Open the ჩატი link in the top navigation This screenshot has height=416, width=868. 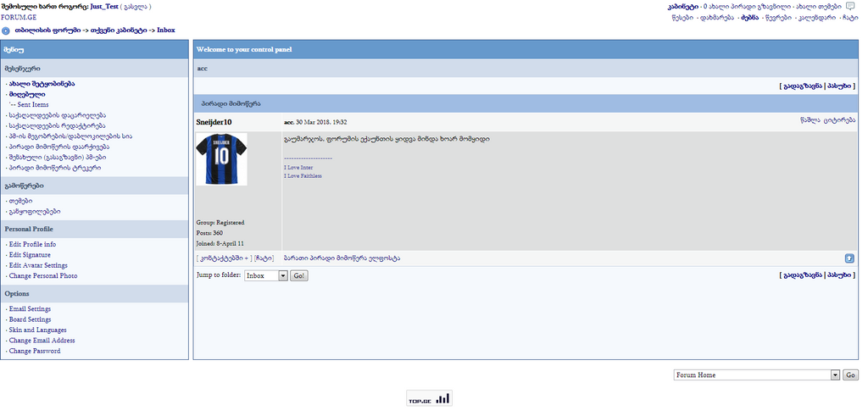tap(851, 18)
